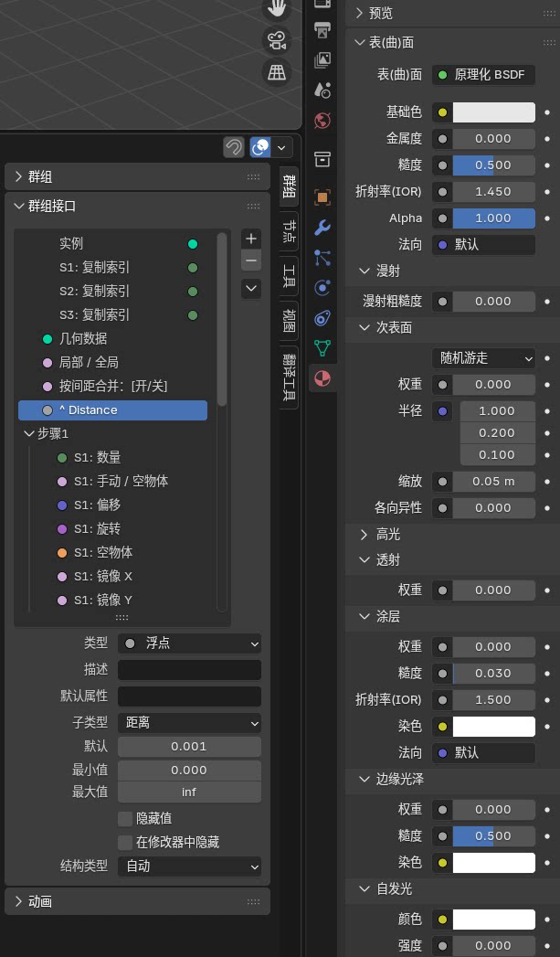The width and height of the screenshot is (560, 957).
Task: Expand the 群组 panel
Action: [137, 177]
